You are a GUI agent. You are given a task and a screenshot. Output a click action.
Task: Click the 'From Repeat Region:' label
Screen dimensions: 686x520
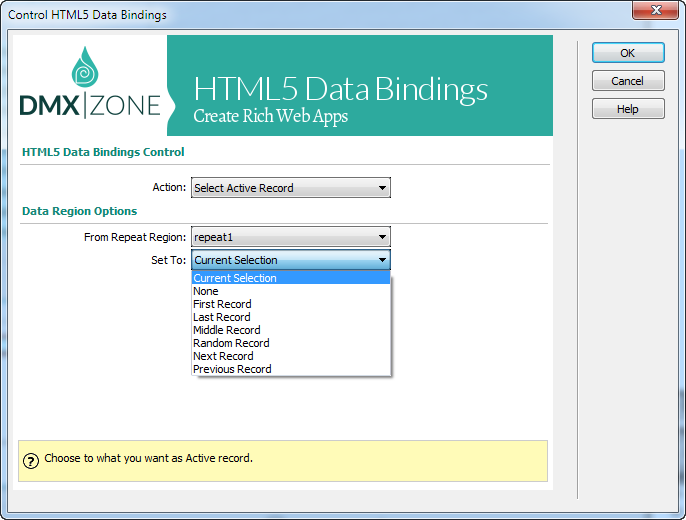coord(135,237)
